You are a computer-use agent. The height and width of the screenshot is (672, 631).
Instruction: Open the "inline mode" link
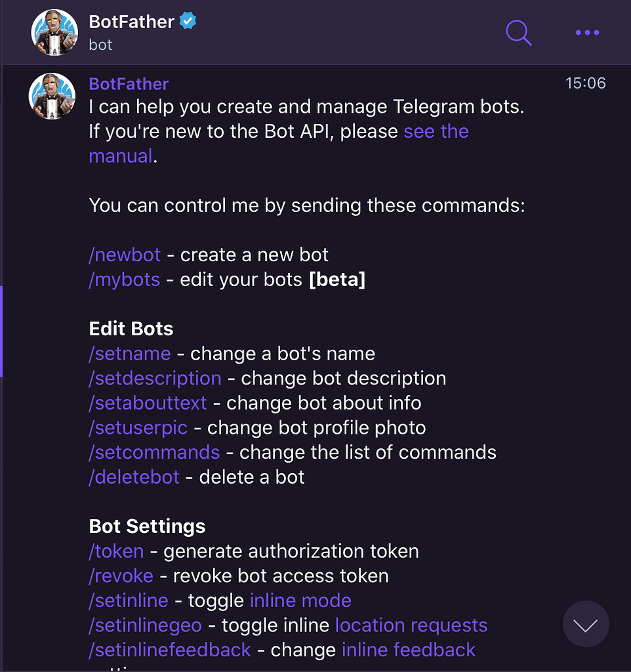tap(300, 600)
